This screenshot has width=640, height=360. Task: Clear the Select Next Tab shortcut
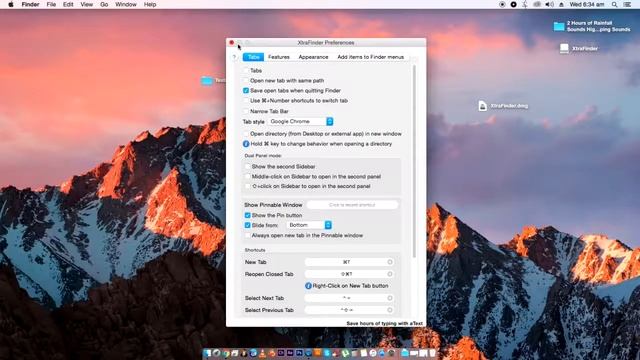(x=390, y=298)
